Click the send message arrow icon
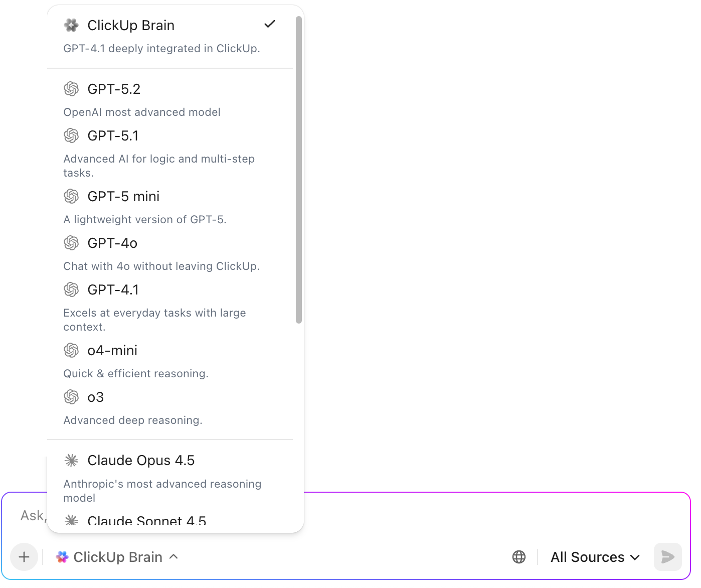This screenshot has width=701, height=588. 667,557
